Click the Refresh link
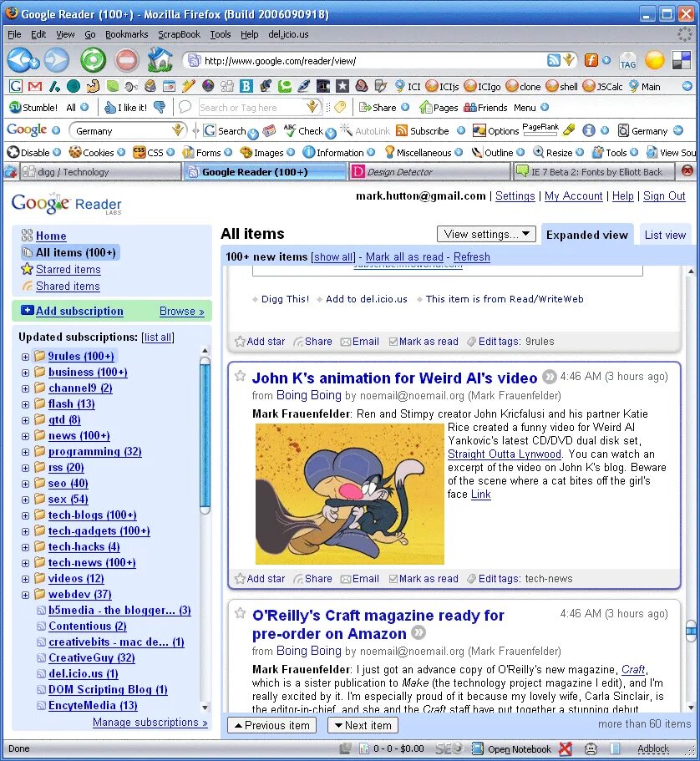700x761 pixels. point(471,256)
